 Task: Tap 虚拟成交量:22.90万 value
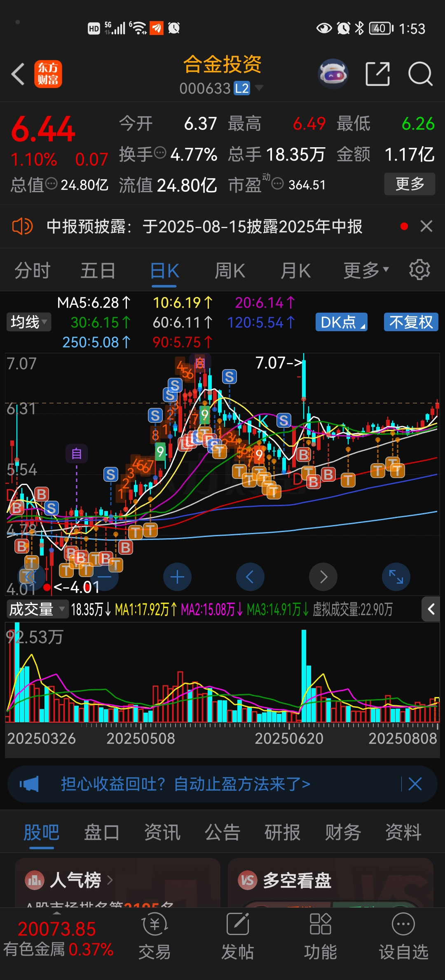click(x=353, y=609)
